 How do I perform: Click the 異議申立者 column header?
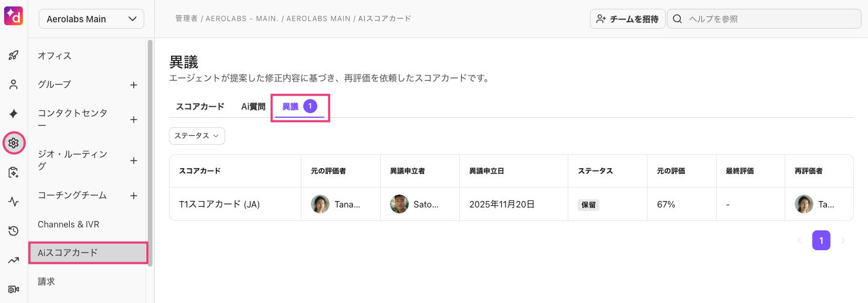pos(408,171)
